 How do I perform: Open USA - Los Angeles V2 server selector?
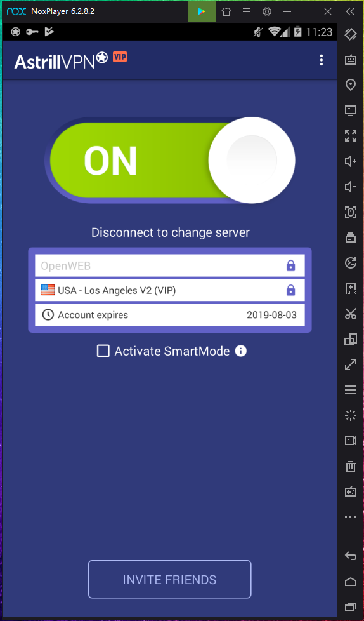coord(170,290)
